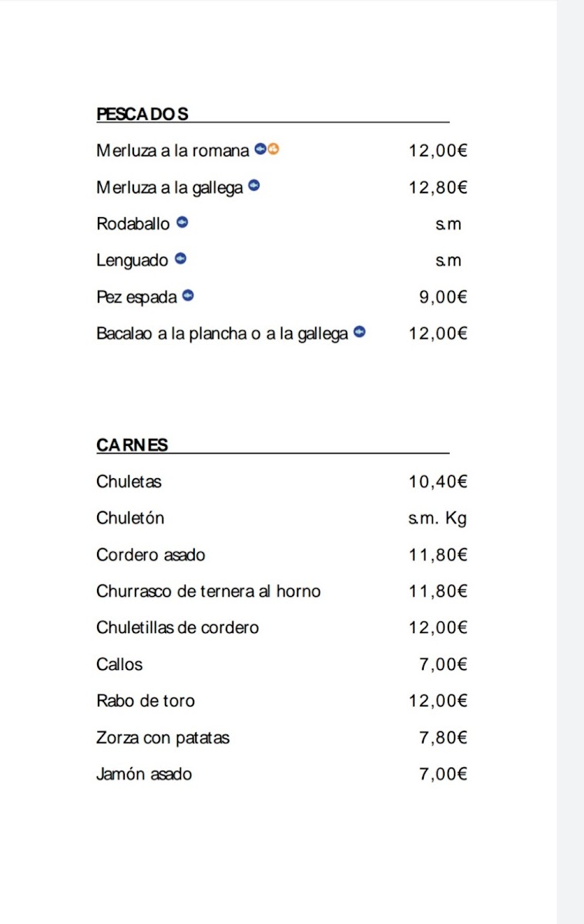Screen dimensions: 584x924
Task: Click the fish allergen icon beside Rodaballo
Action: (183, 223)
